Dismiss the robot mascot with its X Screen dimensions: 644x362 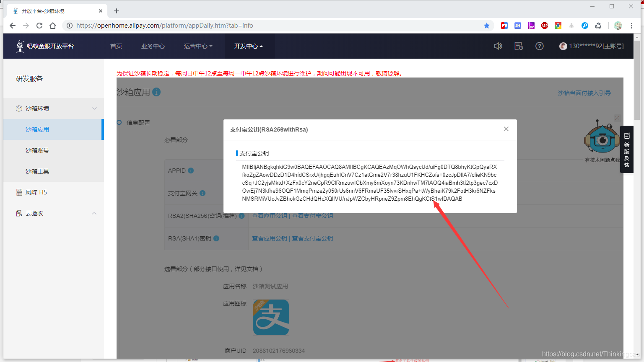click(617, 118)
